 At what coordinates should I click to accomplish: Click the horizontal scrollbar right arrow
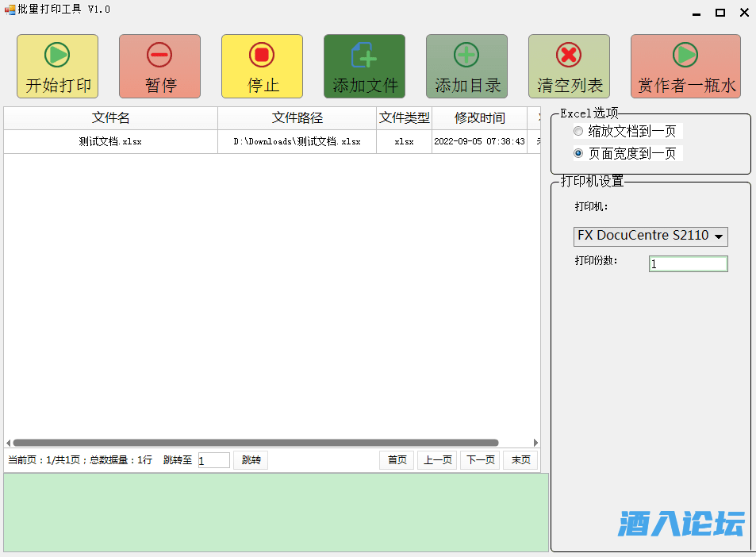(x=535, y=443)
